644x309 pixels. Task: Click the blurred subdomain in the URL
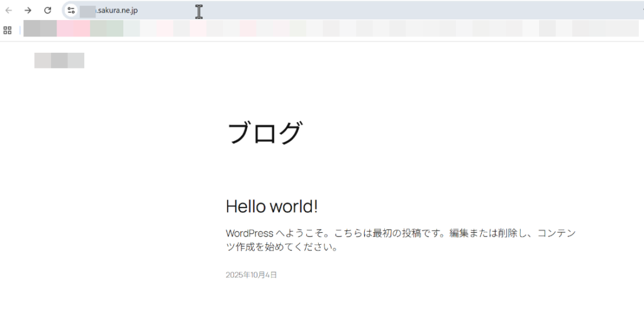(87, 10)
